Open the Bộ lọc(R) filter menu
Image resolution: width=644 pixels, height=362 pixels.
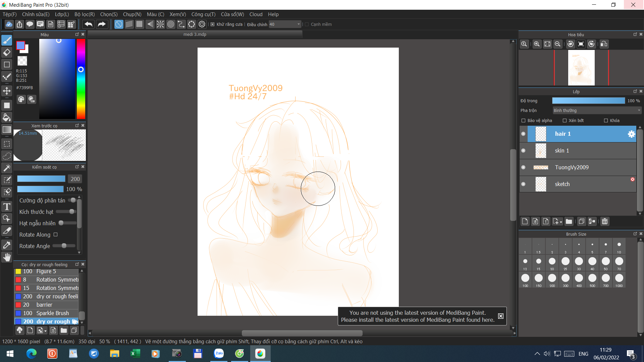tap(85, 14)
